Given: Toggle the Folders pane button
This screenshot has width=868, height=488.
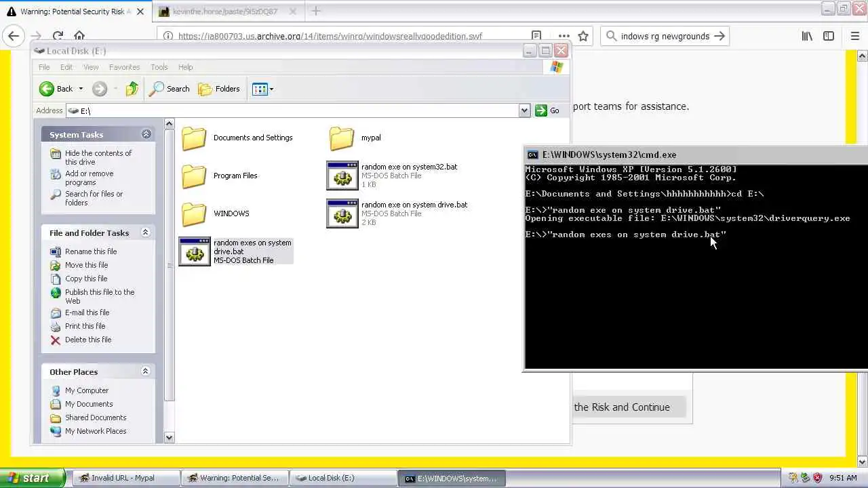Looking at the screenshot, I should point(219,89).
